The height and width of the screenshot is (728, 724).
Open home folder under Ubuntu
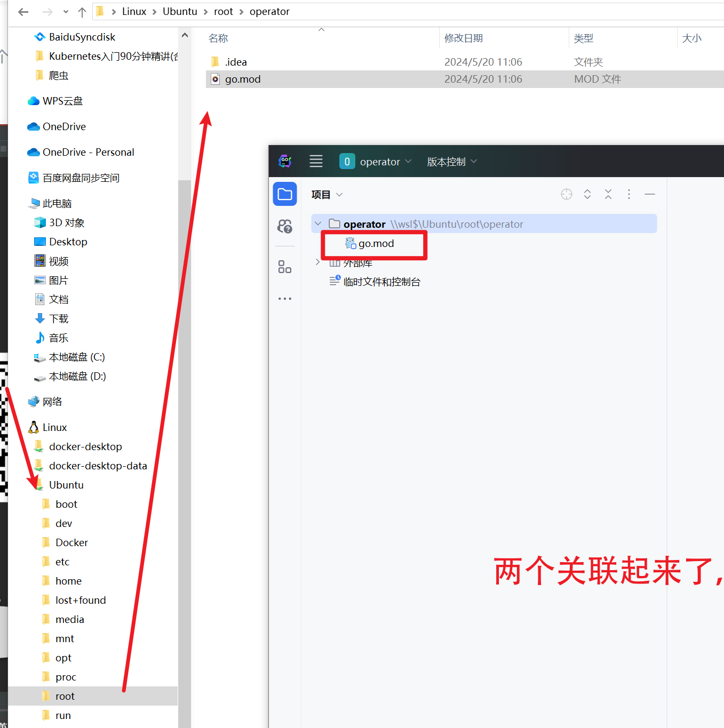(61, 581)
